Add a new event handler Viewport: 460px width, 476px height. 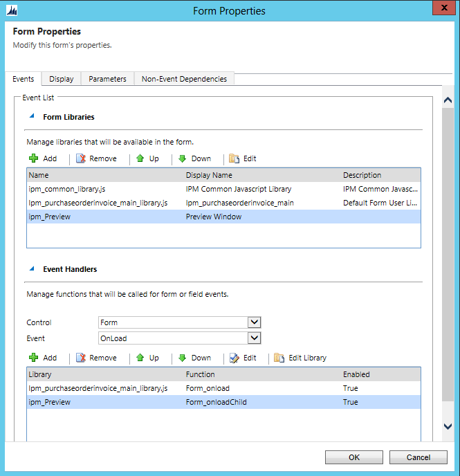tap(42, 358)
